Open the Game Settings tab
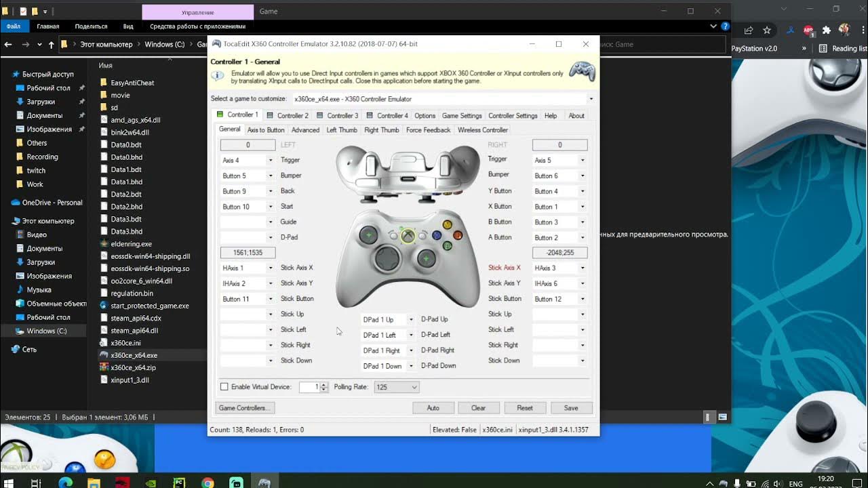Viewport: 868px width, 488px height. tap(462, 116)
